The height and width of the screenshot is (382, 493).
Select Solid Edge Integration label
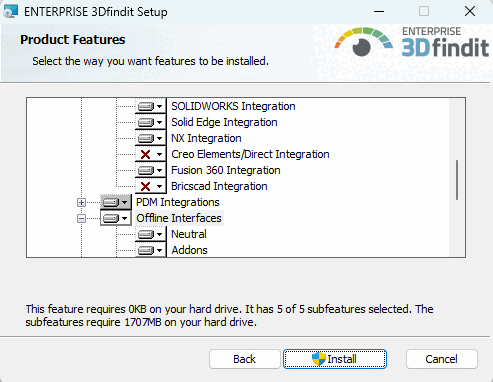point(224,122)
